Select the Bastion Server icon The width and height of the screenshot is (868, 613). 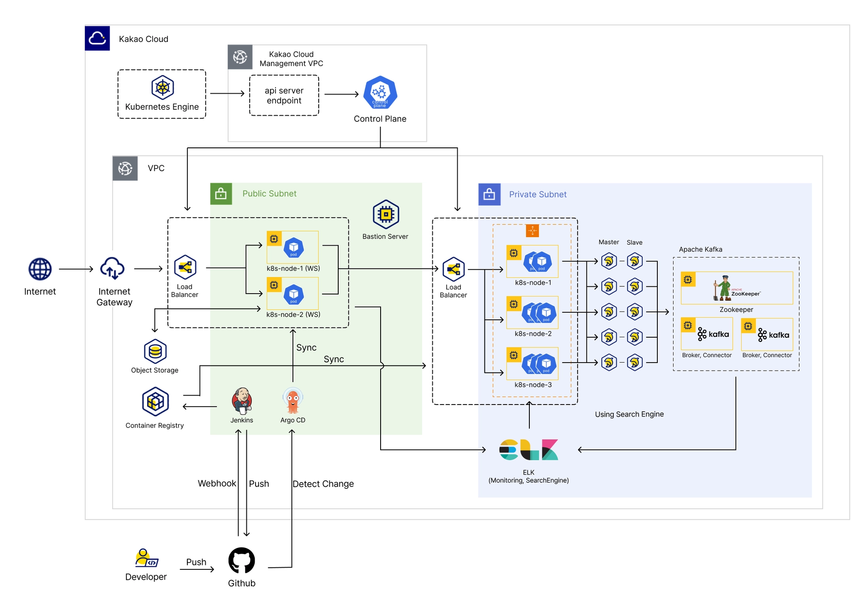tap(386, 214)
